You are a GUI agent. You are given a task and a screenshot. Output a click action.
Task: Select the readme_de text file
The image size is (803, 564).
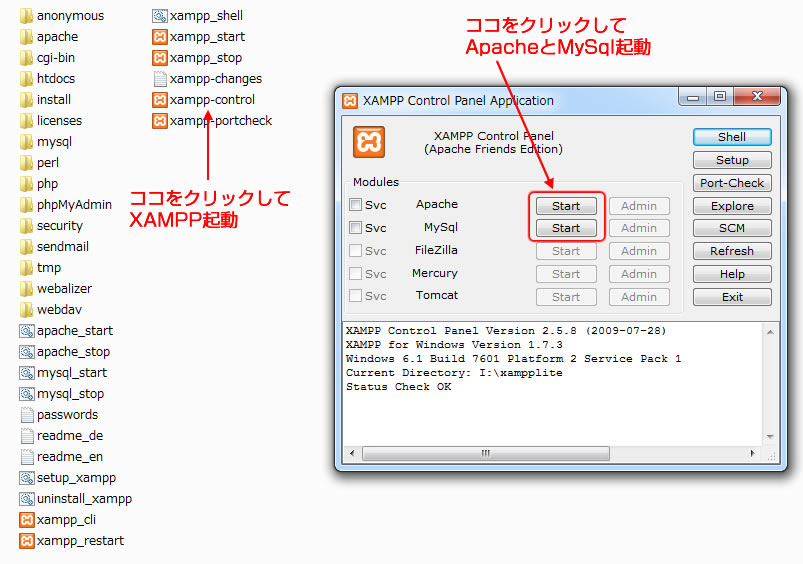tap(61, 436)
